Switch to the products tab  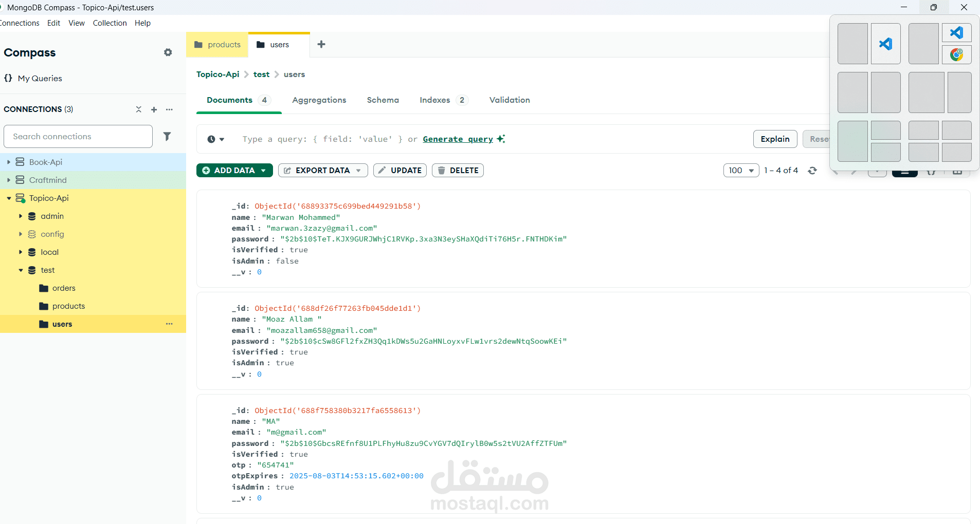(x=217, y=45)
